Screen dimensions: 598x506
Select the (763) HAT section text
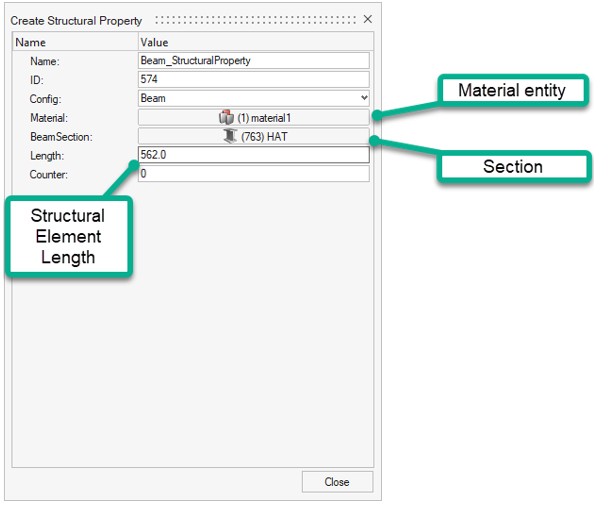point(264,137)
